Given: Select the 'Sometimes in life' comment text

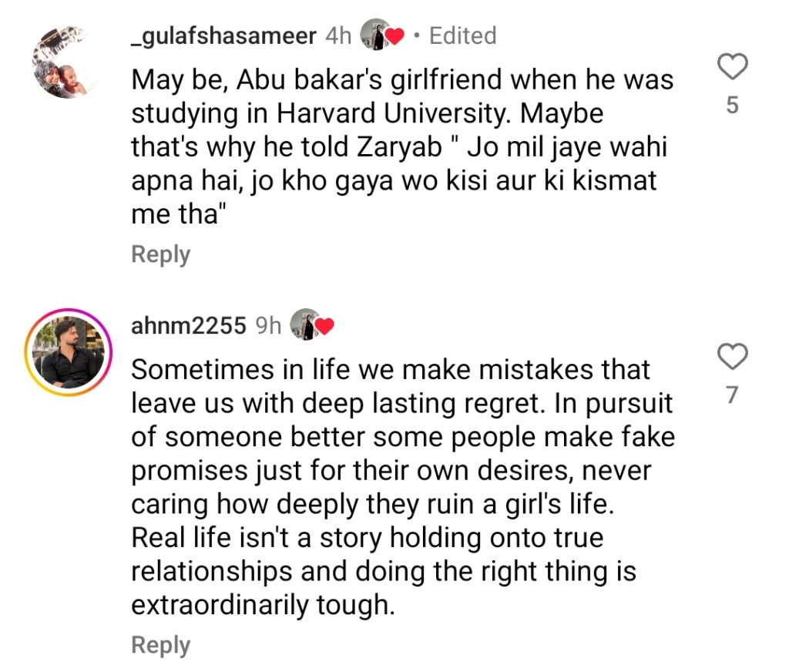Looking at the screenshot, I should point(403,487).
